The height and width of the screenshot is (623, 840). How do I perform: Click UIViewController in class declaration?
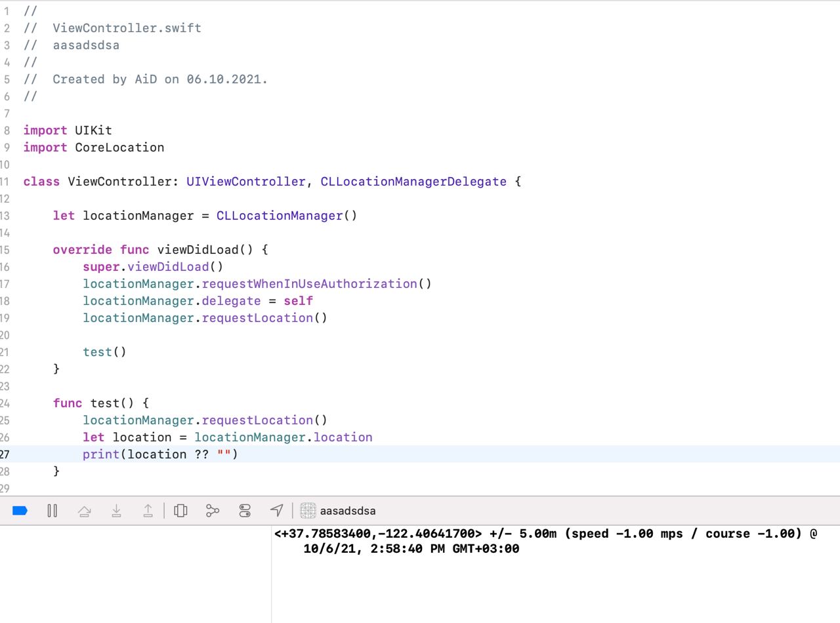point(245,182)
